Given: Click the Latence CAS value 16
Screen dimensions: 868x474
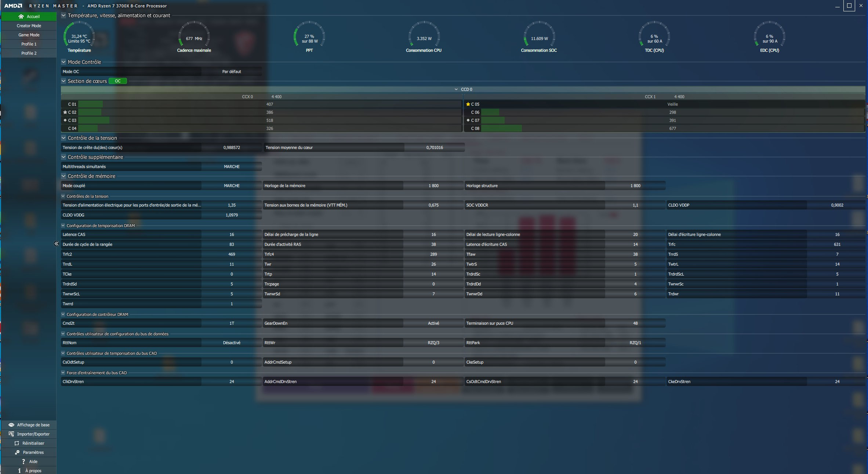Looking at the screenshot, I should 232,234.
